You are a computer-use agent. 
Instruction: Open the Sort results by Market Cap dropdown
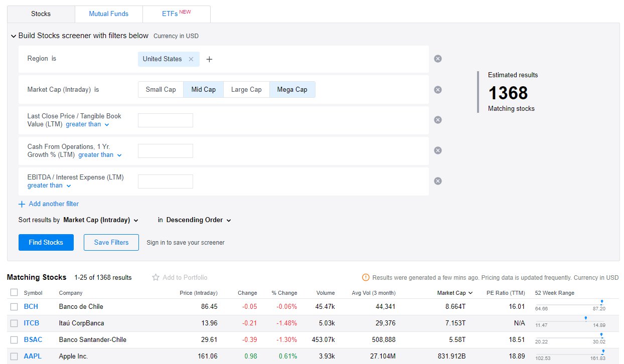point(100,220)
